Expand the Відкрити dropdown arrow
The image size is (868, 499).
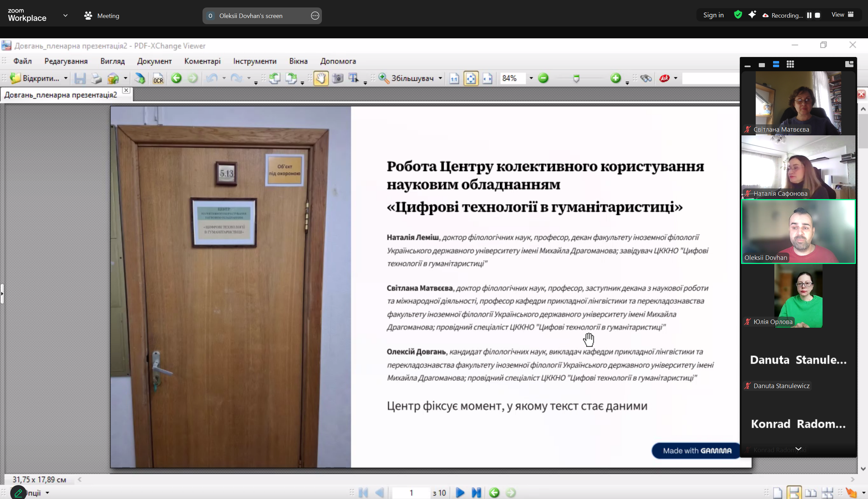[65, 78]
